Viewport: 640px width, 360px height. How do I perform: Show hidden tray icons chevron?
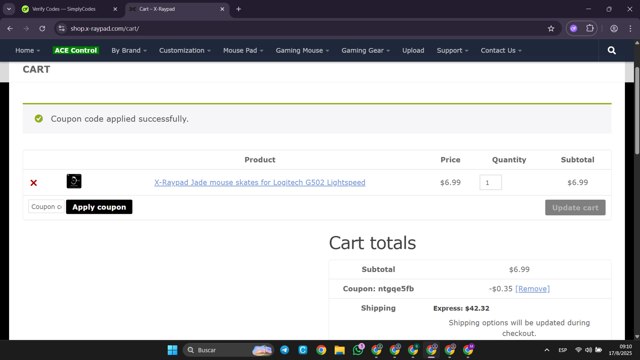(x=547, y=350)
